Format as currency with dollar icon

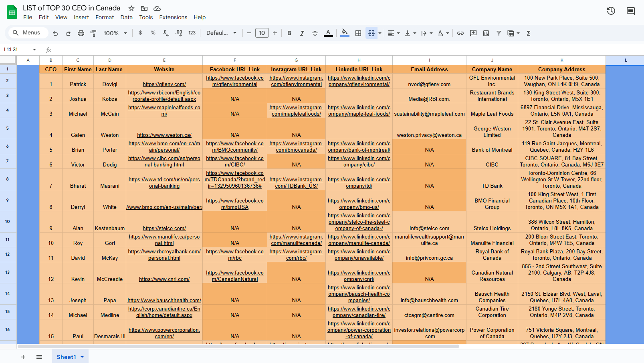(140, 33)
